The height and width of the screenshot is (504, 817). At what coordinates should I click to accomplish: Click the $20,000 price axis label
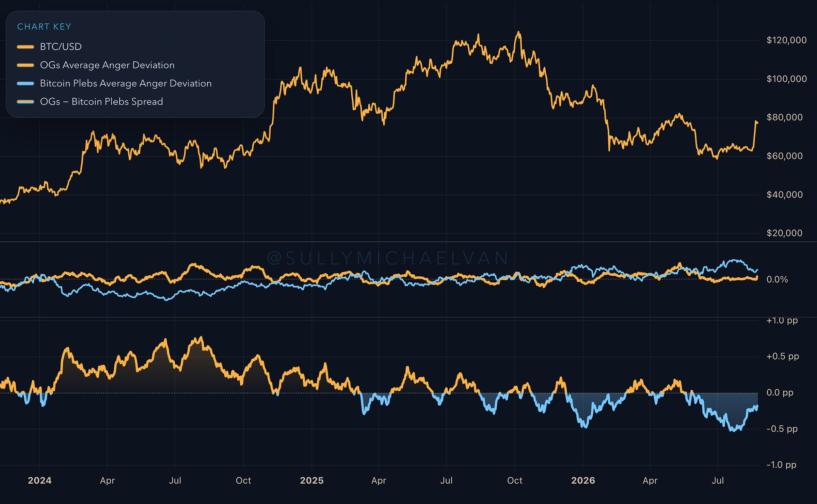coord(784,233)
